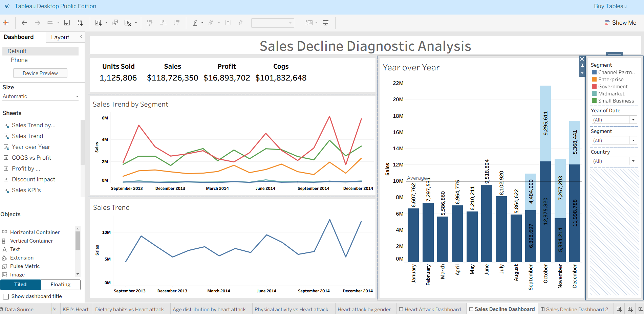Click the Sort descending icon
644x314 pixels.
(176, 23)
